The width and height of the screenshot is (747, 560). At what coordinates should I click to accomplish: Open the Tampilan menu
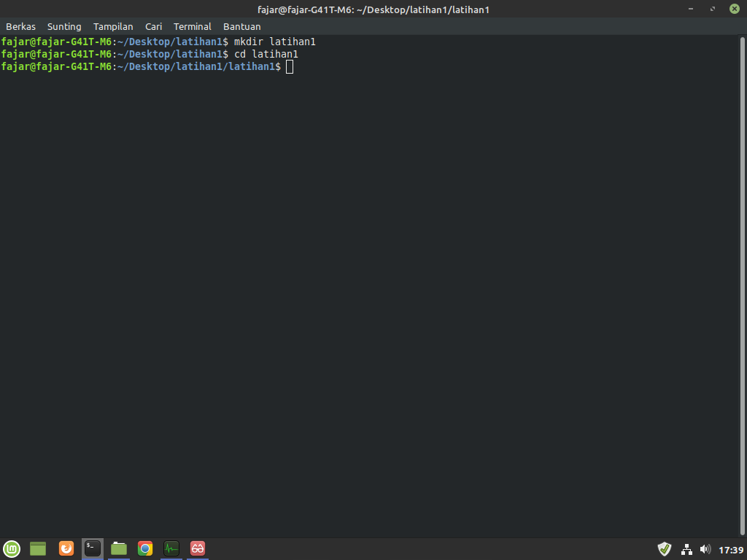pyautogui.click(x=113, y=27)
